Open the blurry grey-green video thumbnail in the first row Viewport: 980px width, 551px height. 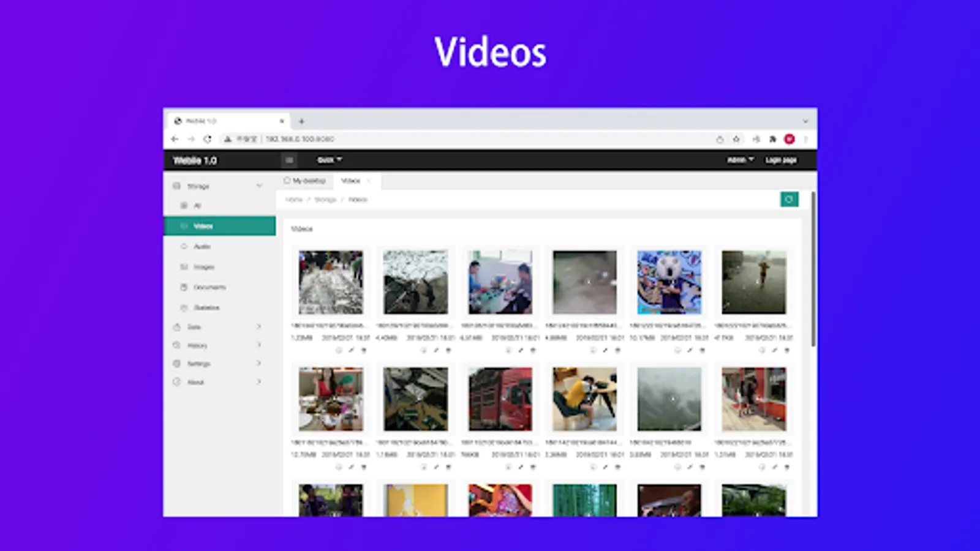584,282
